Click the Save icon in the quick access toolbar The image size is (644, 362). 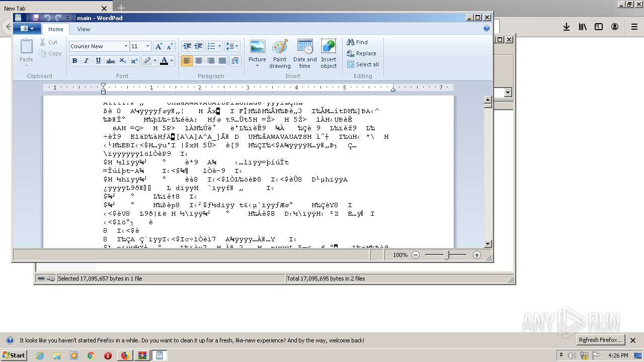tap(36, 18)
